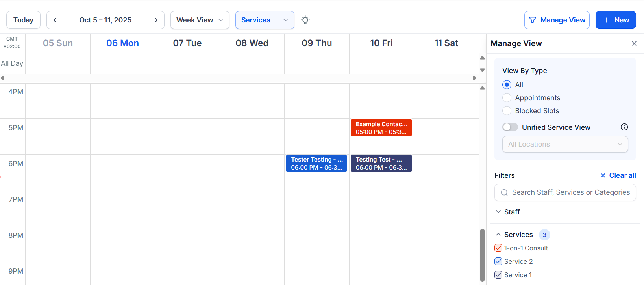Click the search magnifier in the Filters field
The width and height of the screenshot is (644, 285).
click(504, 192)
